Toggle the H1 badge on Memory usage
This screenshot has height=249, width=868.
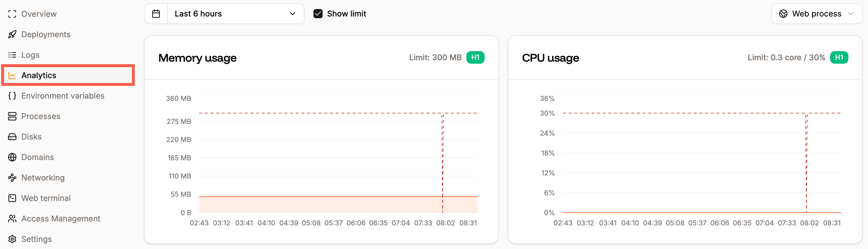coord(475,57)
